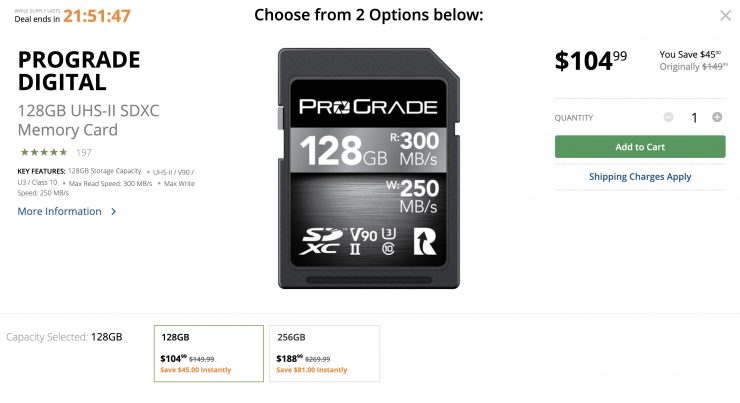Select the 256GB capacity option

pos(324,353)
